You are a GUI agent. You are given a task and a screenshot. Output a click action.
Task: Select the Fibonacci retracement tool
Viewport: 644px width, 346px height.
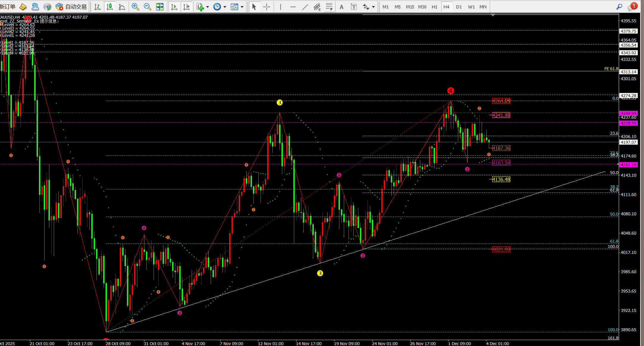coord(329,7)
